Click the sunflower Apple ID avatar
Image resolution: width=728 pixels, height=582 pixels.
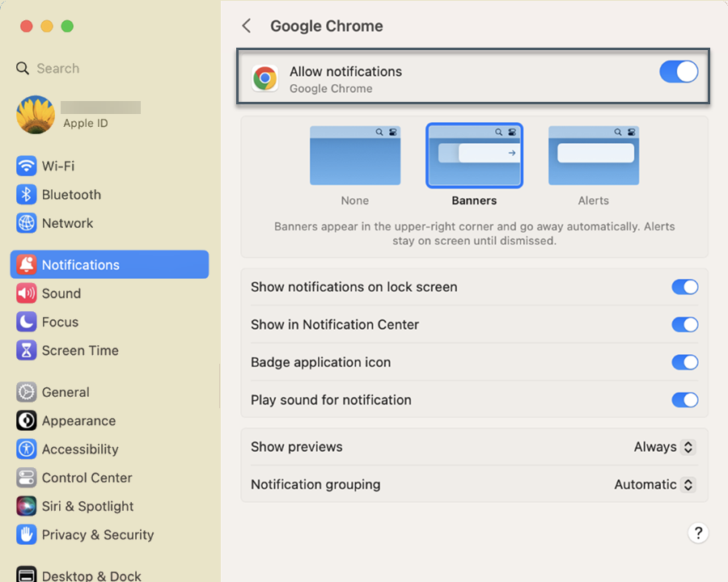[36, 115]
